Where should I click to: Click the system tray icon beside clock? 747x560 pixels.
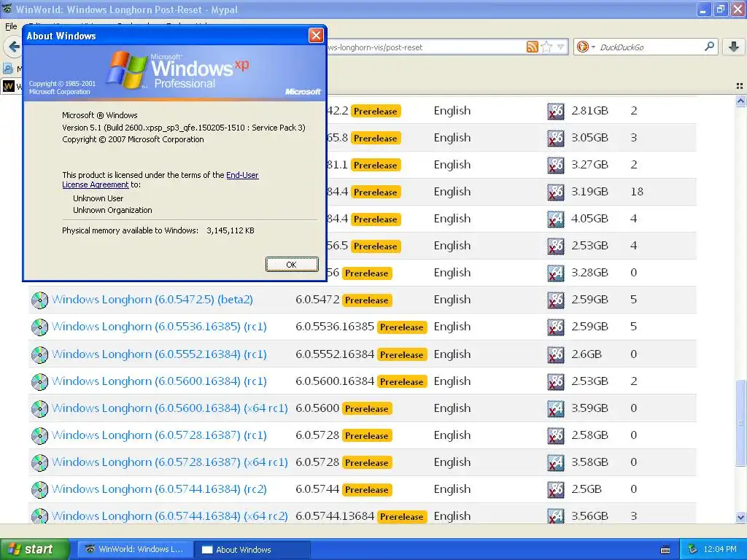(693, 549)
